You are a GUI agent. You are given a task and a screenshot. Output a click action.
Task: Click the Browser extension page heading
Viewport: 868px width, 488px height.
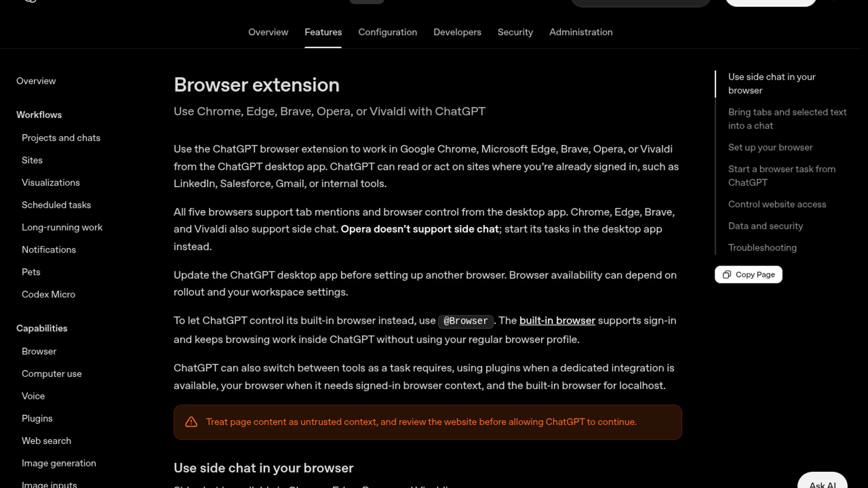256,85
